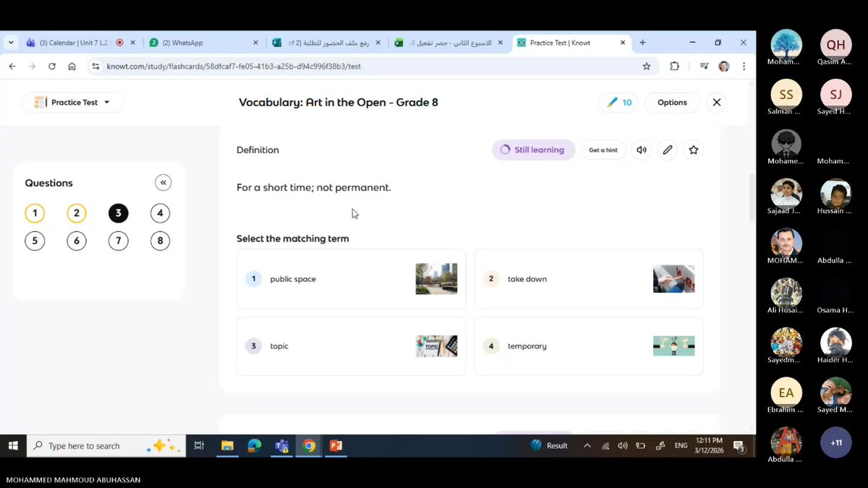
Task: Close the WhatsApp browser tab
Action: point(257,43)
